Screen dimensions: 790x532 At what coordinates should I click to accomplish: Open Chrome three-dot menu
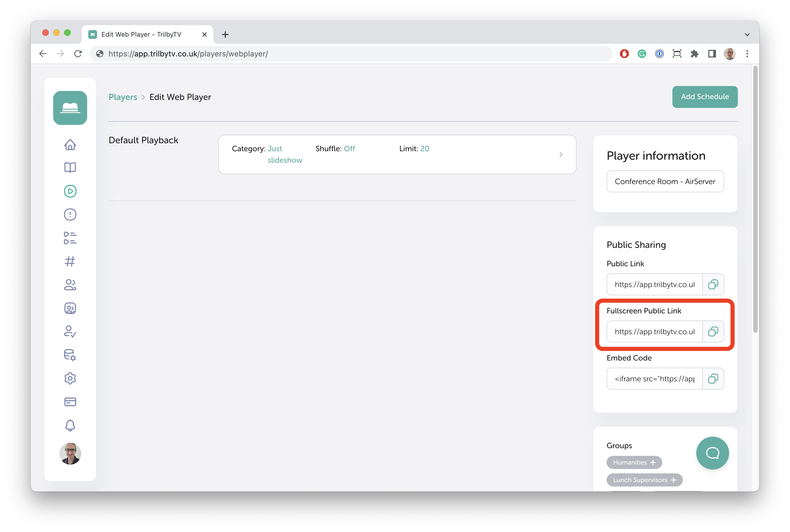[x=747, y=54]
